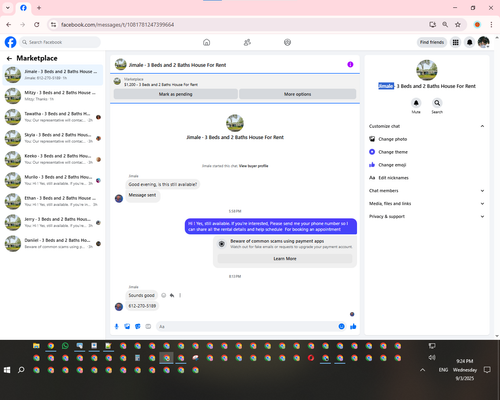Attach a photo using the image icon
The width and height of the screenshot is (500, 400).
tap(127, 326)
